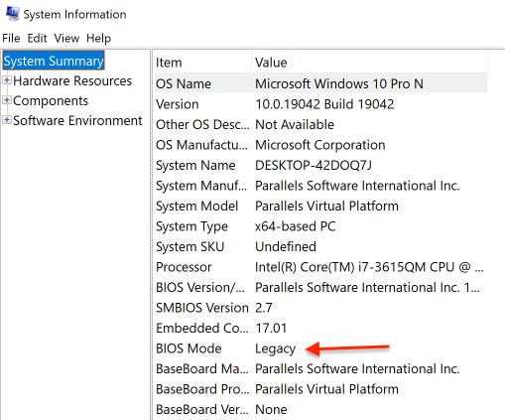Select the Hardware Resources tree item
Screen dimensions: 505x420
coord(72,80)
